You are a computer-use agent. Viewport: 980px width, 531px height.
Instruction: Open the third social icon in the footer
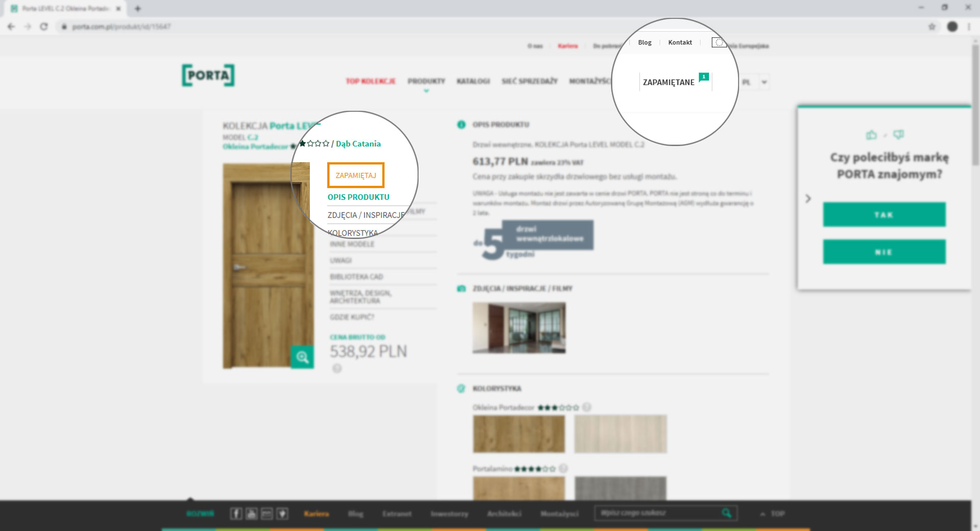[x=267, y=514]
